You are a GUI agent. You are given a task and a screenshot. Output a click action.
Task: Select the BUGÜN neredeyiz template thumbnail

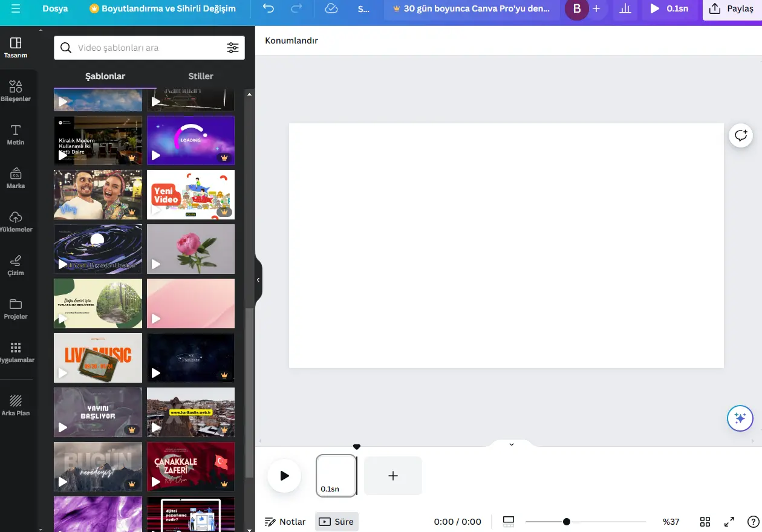click(x=98, y=467)
